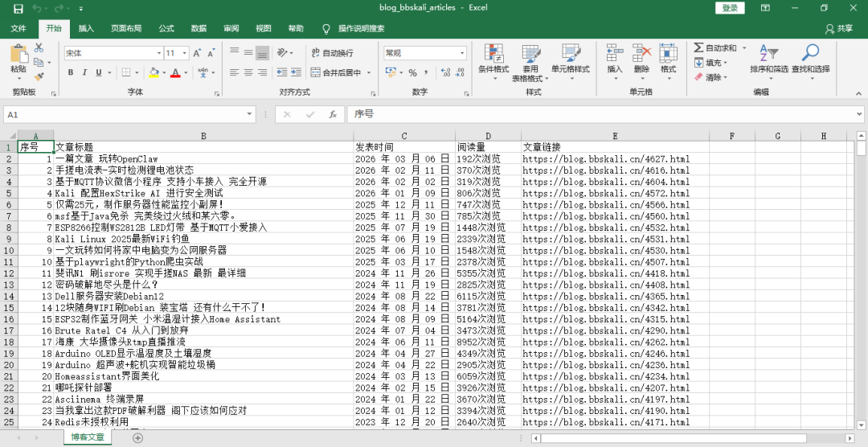Switch to the 页面布局 tab
The width and height of the screenshot is (868, 447).
126,28
